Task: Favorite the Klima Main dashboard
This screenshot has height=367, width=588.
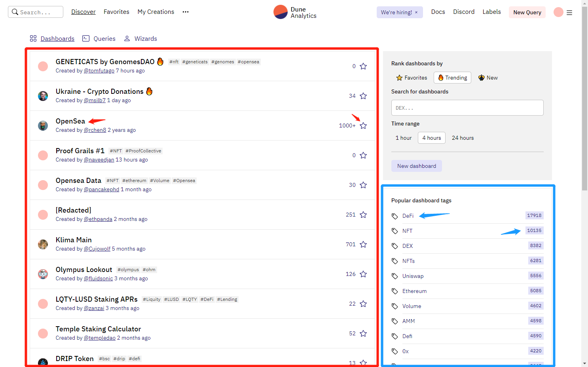Action: 363,244
